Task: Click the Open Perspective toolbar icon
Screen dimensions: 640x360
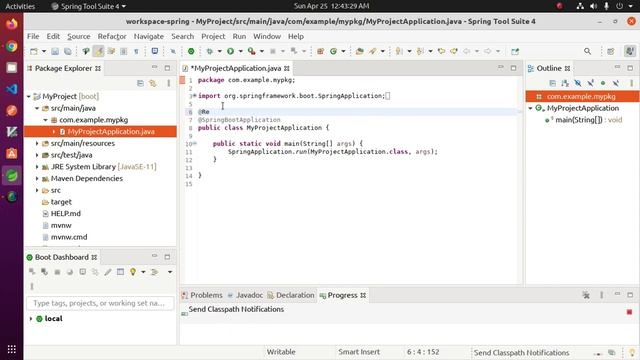Action: click(x=611, y=51)
